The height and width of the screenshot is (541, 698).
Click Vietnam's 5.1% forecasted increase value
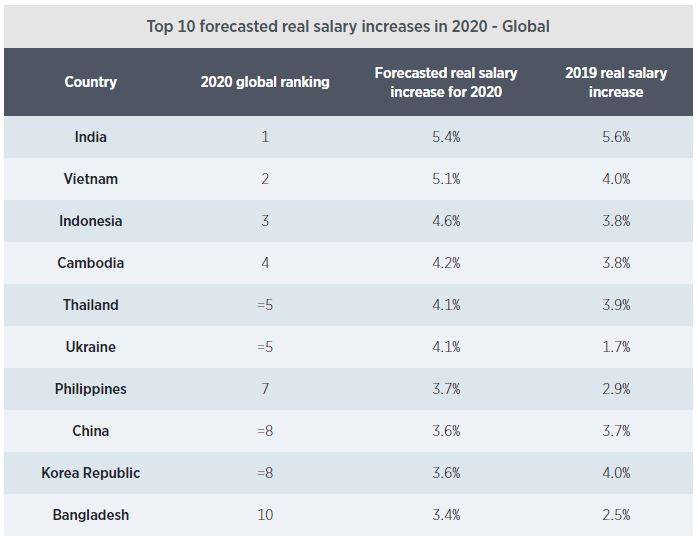tap(446, 179)
